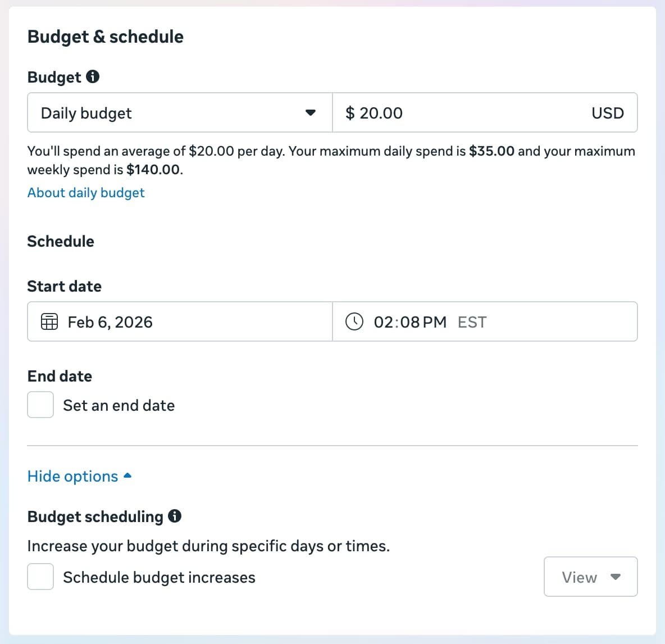Click the clock icon in the time field
The width and height of the screenshot is (665, 644).
354,322
